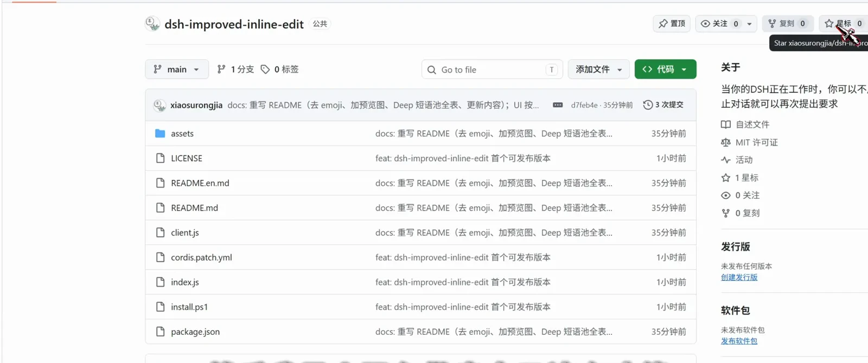
Task: Click the 1小时前 timestamp on install.ps1 row
Action: pyautogui.click(x=671, y=307)
